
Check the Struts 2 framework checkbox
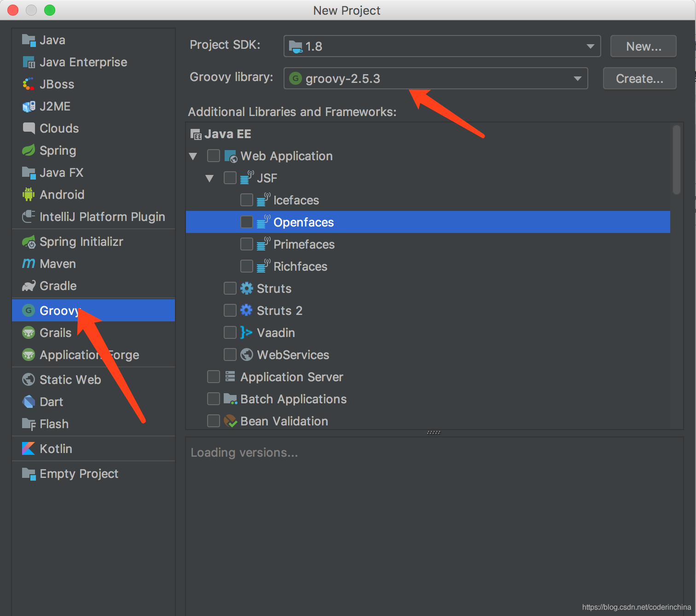point(230,310)
